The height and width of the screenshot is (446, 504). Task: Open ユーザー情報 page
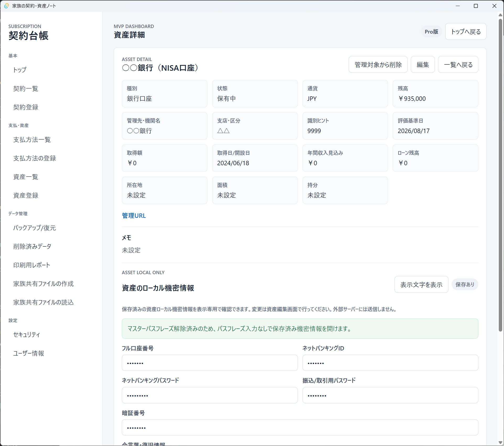pos(29,353)
